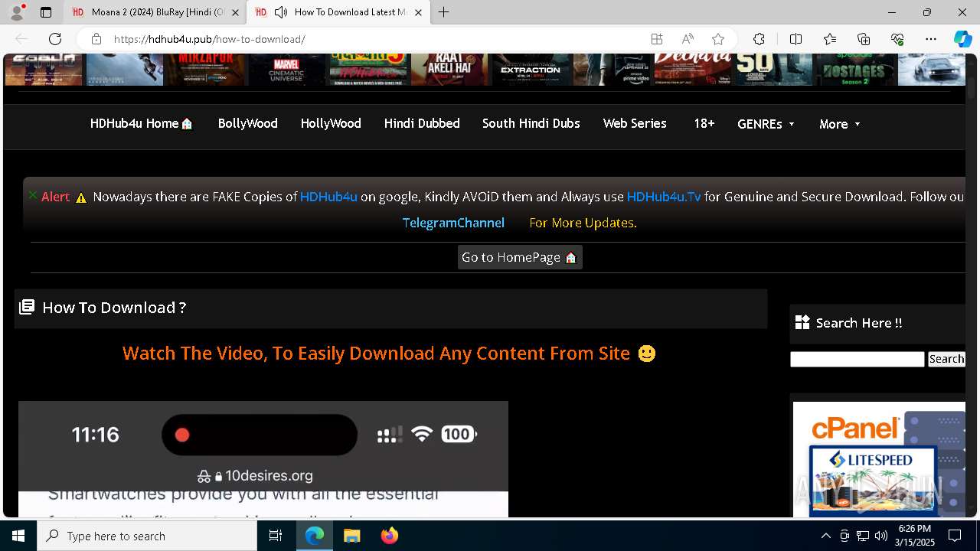Viewport: 980px width, 551px height.
Task: Open the Mirzapur poster in banner
Action: click(206, 69)
